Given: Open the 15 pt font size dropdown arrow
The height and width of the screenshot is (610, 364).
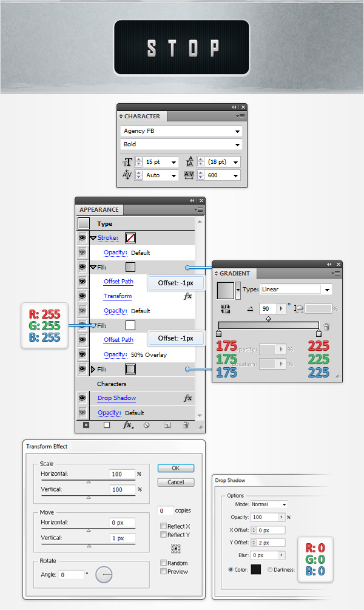Looking at the screenshot, I should click(x=174, y=162).
